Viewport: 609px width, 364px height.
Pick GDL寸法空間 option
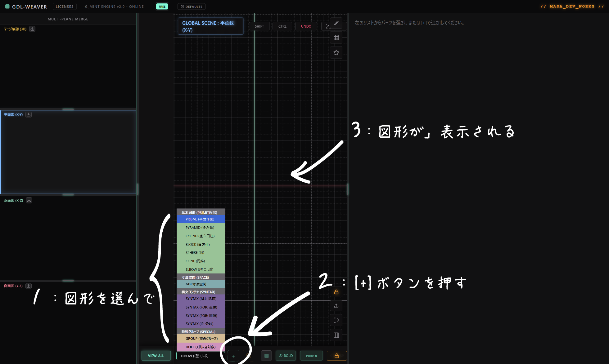click(201, 284)
